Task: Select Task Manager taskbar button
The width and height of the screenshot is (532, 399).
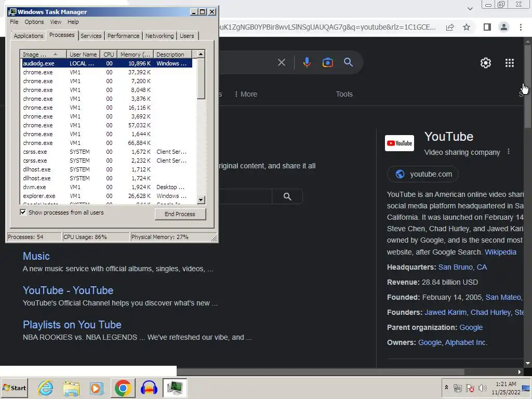Action: 175,388
